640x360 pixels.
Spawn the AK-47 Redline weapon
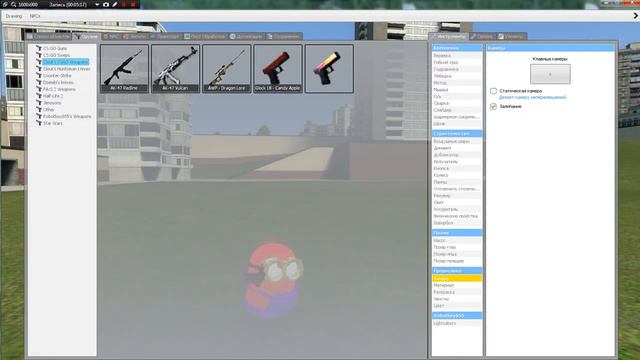tap(124, 69)
